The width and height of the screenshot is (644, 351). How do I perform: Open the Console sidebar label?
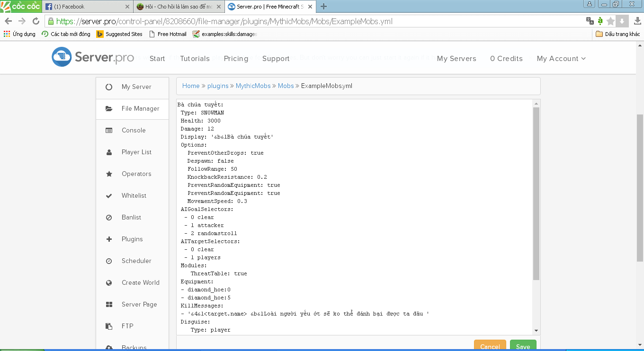tap(134, 131)
